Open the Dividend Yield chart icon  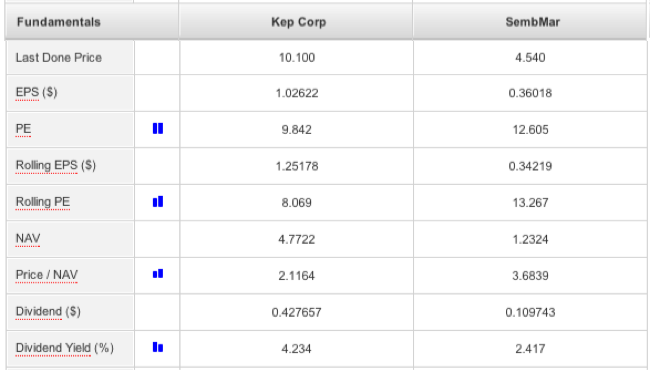tap(158, 347)
